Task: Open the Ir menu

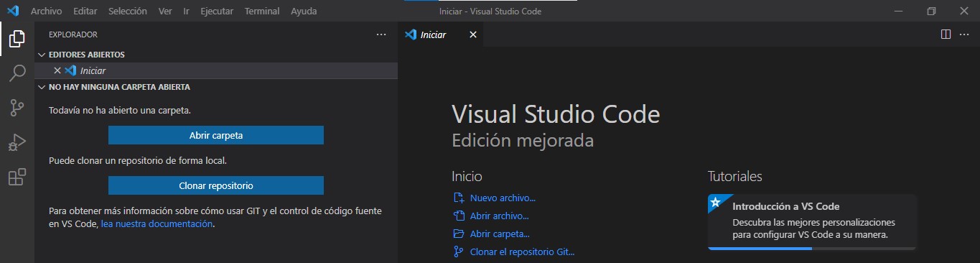Action: pos(187,11)
